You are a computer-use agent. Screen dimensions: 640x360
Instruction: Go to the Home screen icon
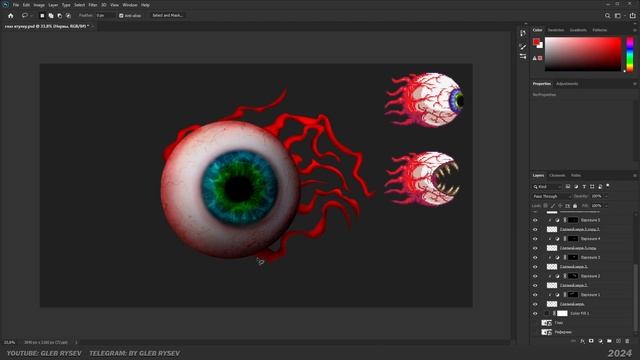point(11,16)
